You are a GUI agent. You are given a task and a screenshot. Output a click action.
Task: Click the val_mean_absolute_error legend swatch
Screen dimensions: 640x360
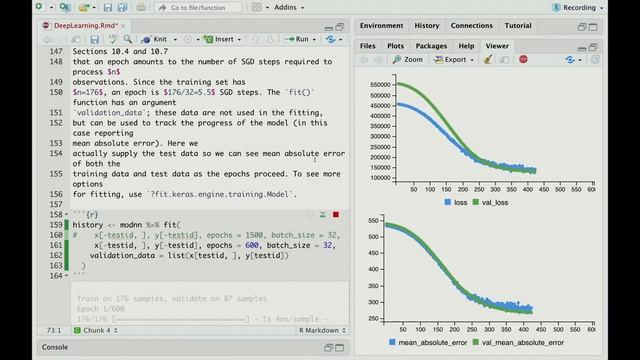[476, 342]
